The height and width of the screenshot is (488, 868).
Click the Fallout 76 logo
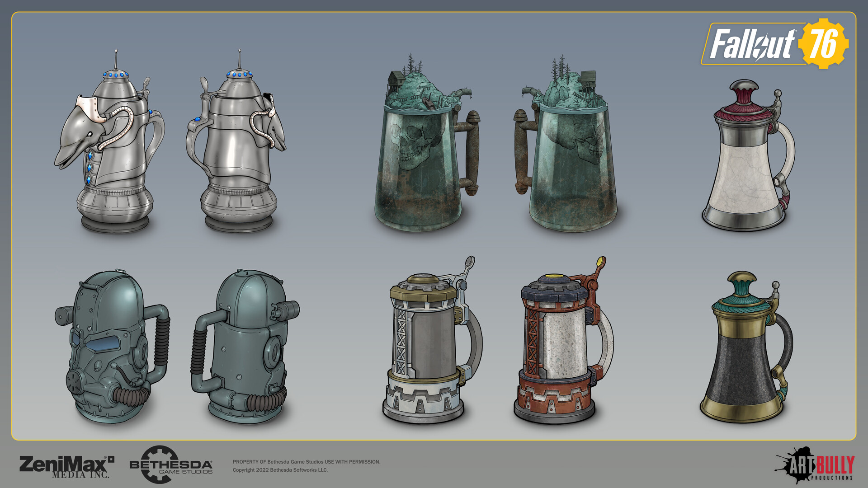tap(775, 44)
